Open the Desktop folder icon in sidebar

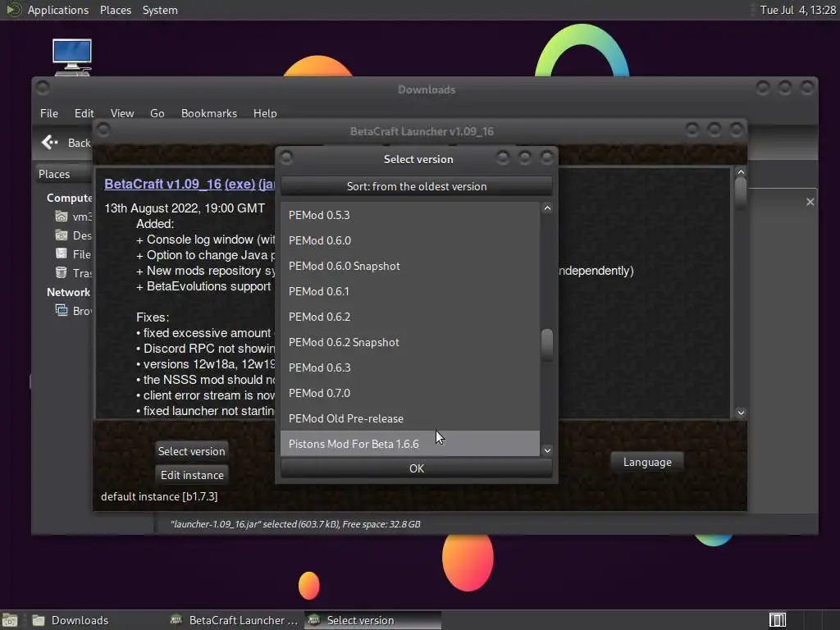tap(62, 235)
